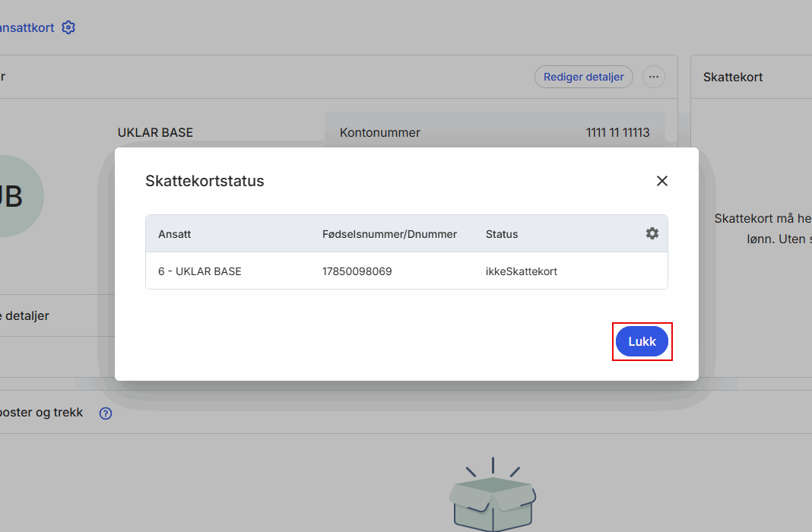Open help icon next to poster og trekk
The image size is (812, 532).
point(106,413)
